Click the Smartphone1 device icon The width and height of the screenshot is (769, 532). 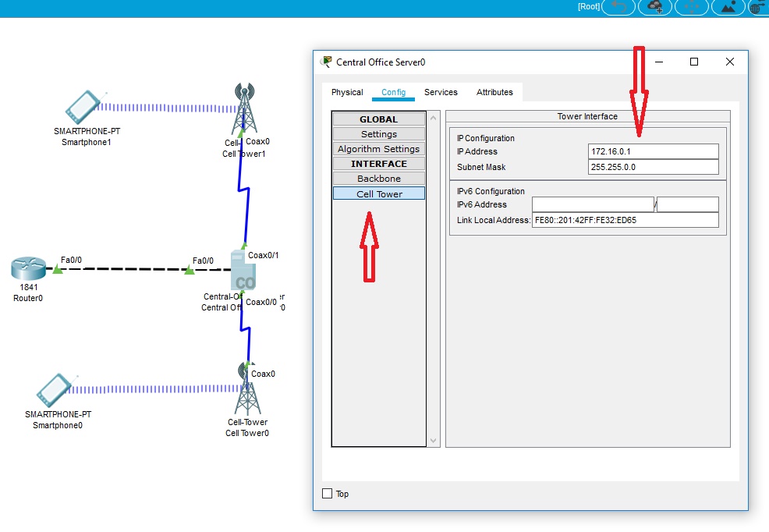(82, 107)
